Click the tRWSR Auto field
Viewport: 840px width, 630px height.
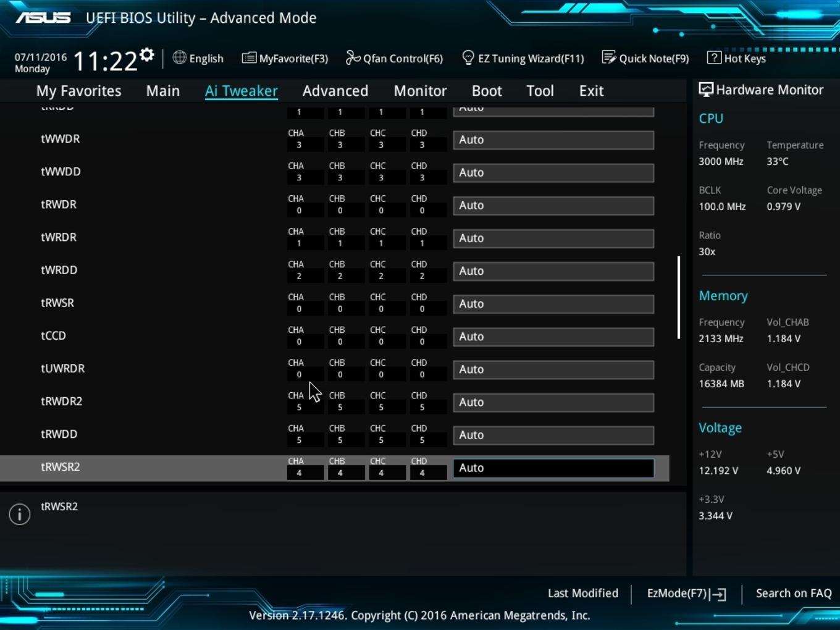tap(553, 304)
